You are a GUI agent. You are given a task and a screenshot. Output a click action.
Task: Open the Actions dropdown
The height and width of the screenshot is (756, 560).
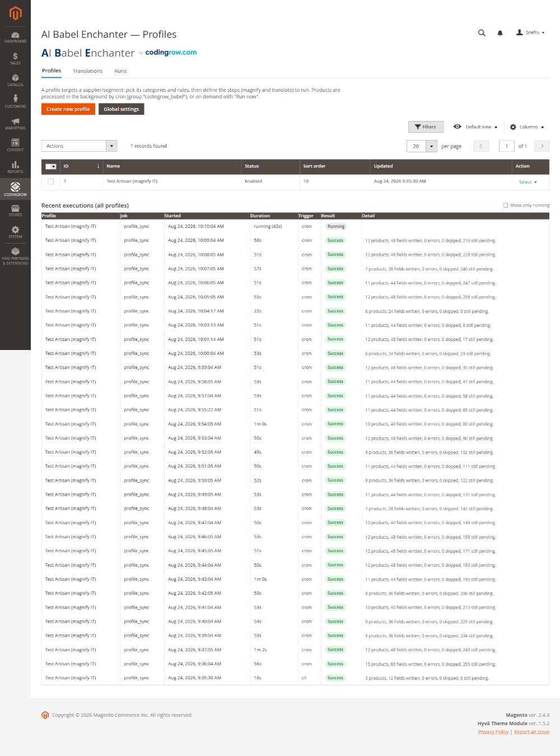click(x=79, y=146)
